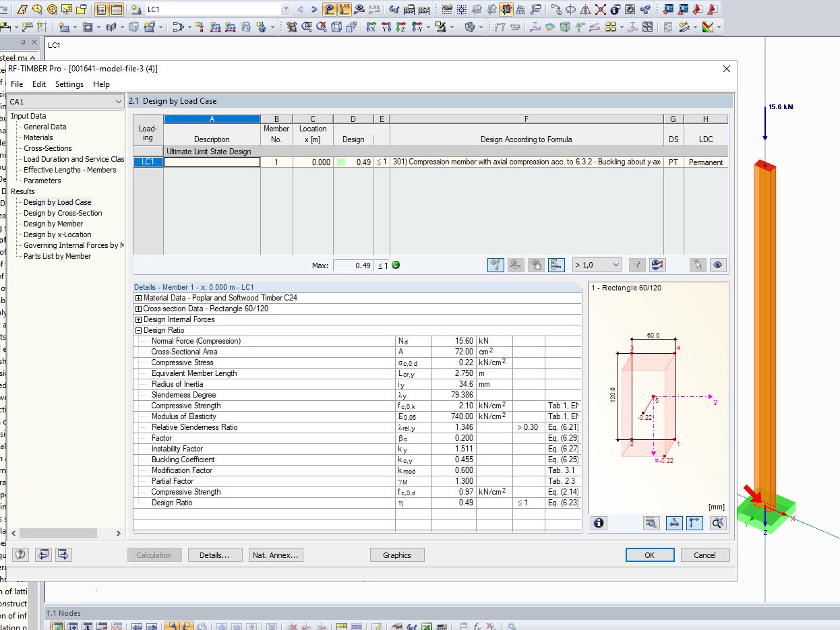Click the deactivate zoom icon under the cross-section view
This screenshot has width=840, height=630.
(717, 523)
